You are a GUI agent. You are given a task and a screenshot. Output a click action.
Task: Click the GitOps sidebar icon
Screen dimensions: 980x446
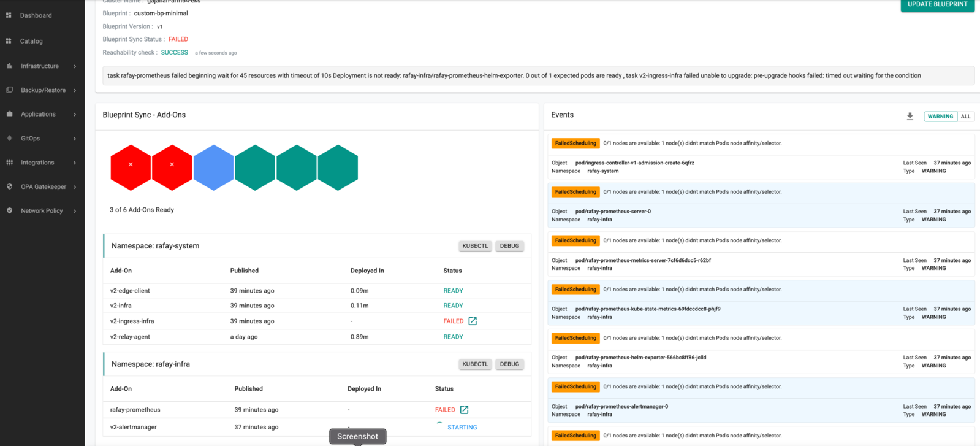pyautogui.click(x=9, y=138)
